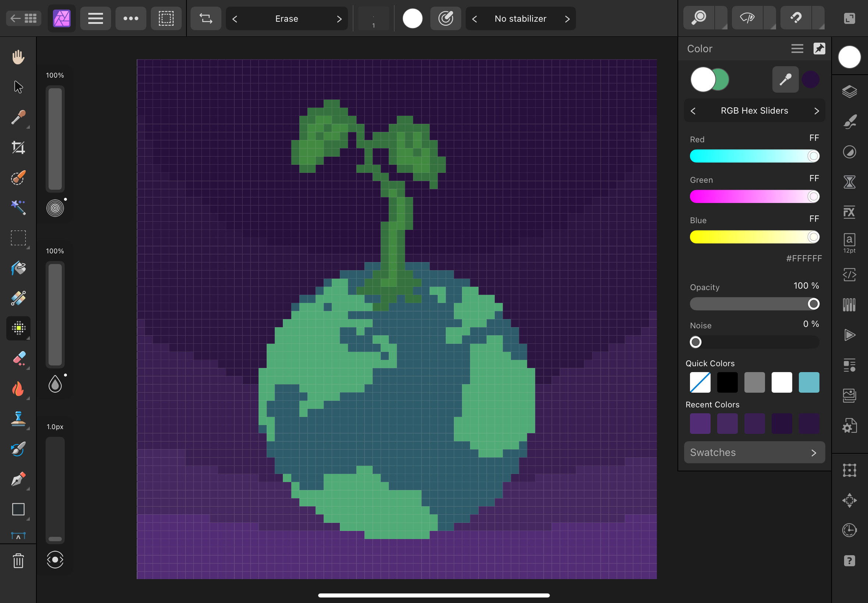The image size is (868, 603).
Task: Select the Move tool arrow
Action: coord(18,87)
